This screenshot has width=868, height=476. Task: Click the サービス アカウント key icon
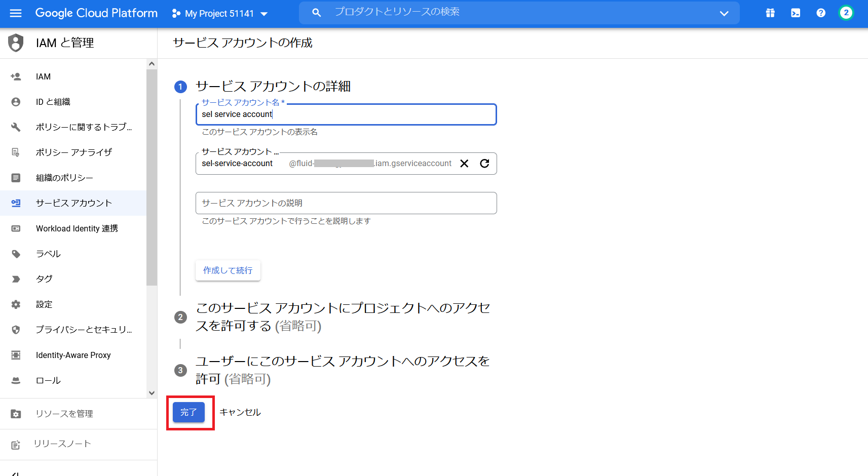click(x=16, y=203)
